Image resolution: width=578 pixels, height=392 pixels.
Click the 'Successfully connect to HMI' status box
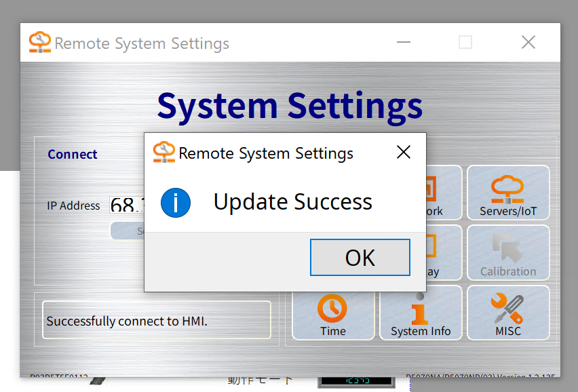(157, 320)
